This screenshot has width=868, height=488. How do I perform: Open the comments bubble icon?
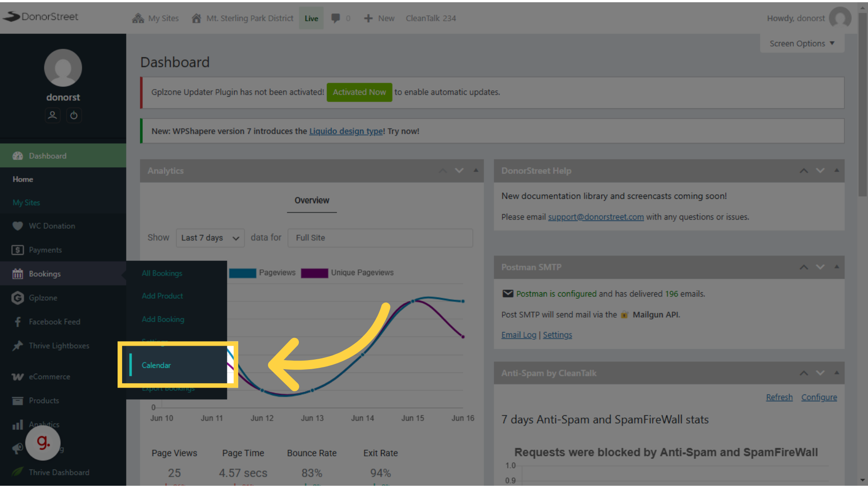click(335, 18)
